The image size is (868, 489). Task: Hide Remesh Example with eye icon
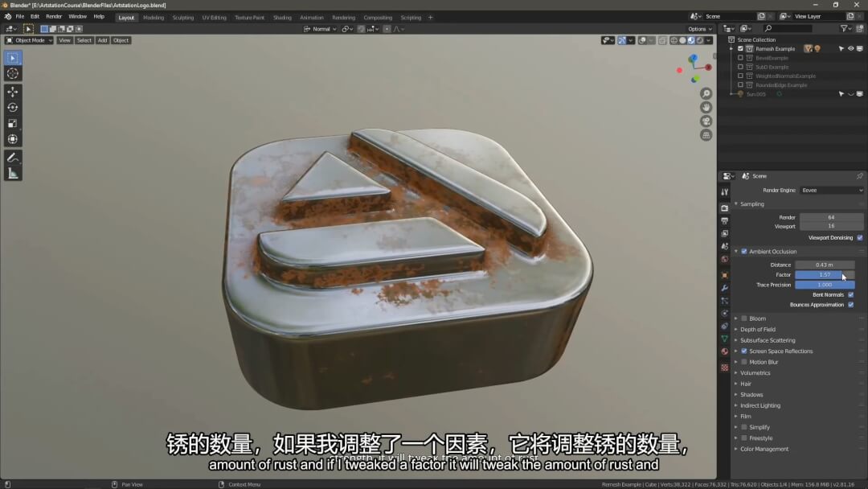(851, 49)
